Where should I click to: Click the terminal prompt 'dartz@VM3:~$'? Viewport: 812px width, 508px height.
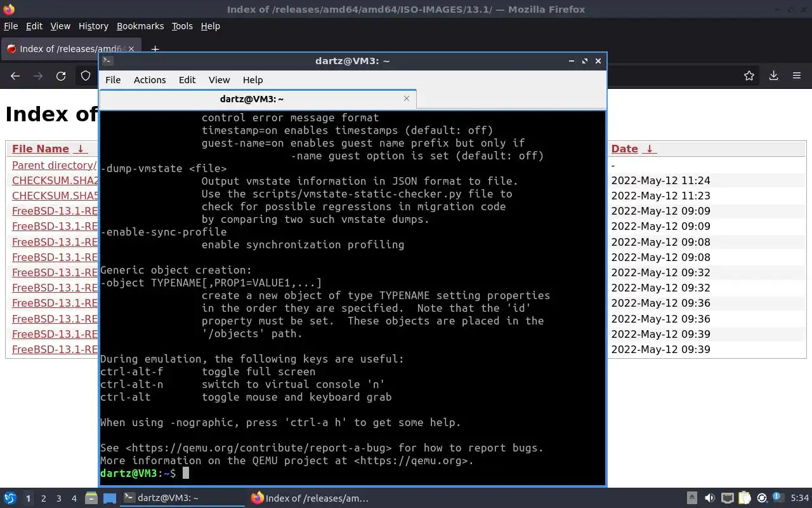coord(138,473)
